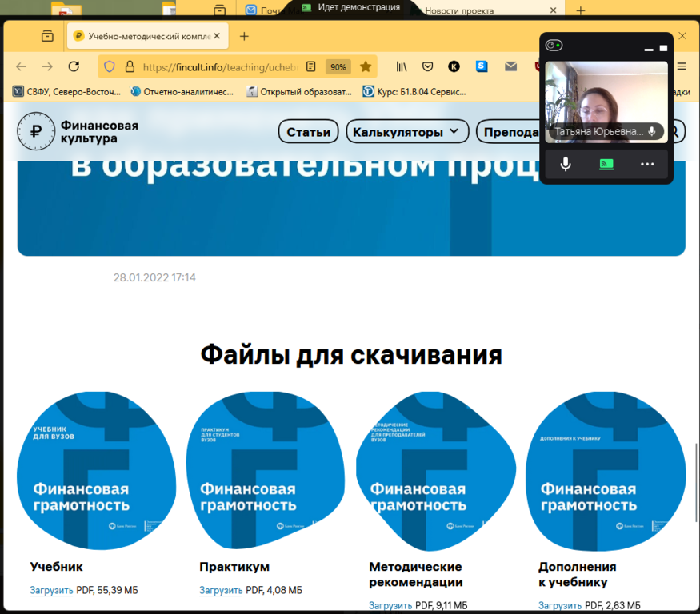Go to the Финансовая культура home logo

[78, 131]
